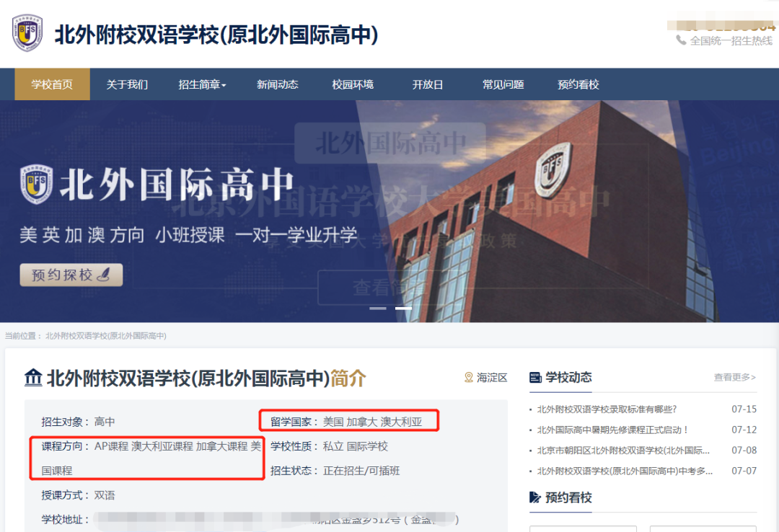The width and height of the screenshot is (779, 532).
Task: Open the 常见问题 menu item
Action: click(x=503, y=84)
